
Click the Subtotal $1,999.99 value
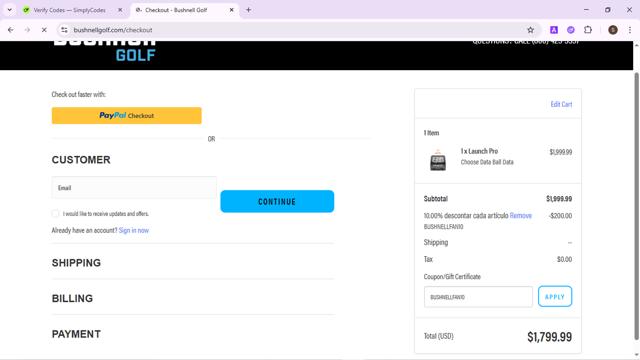pos(559,199)
